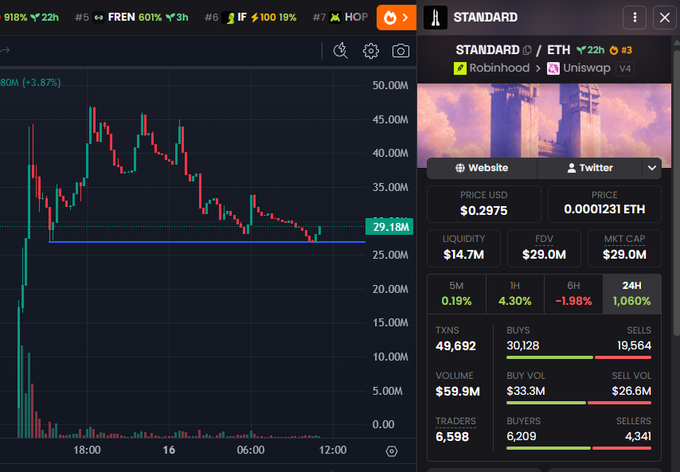
Task: Click the current price label 29.18M
Action: [389, 227]
